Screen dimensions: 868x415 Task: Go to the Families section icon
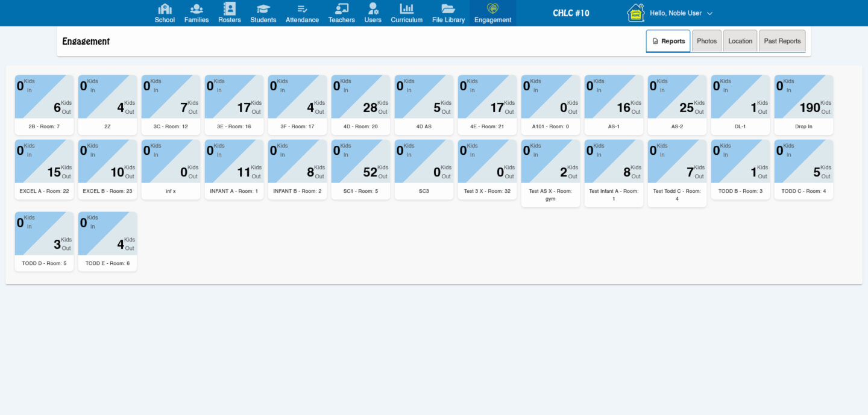pos(197,9)
